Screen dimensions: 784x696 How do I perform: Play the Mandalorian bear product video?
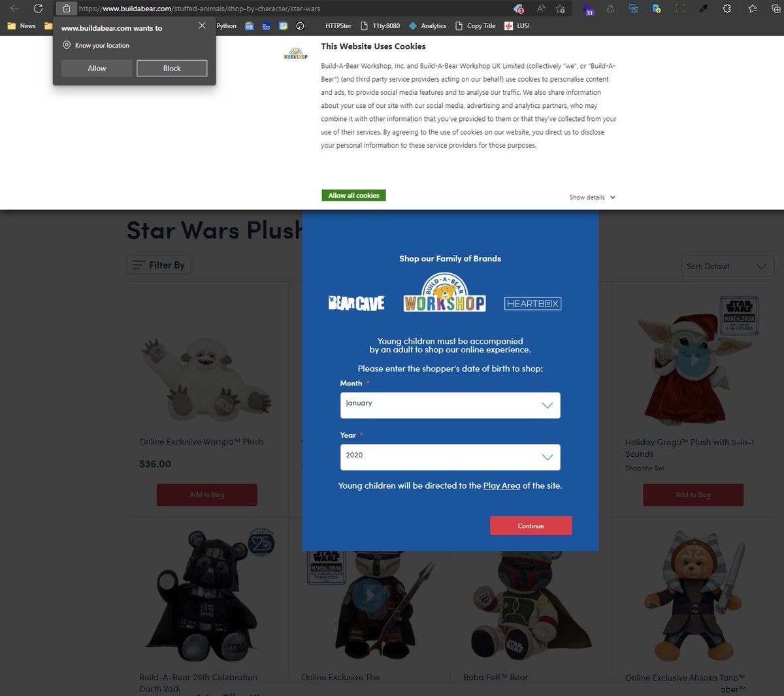(x=369, y=596)
